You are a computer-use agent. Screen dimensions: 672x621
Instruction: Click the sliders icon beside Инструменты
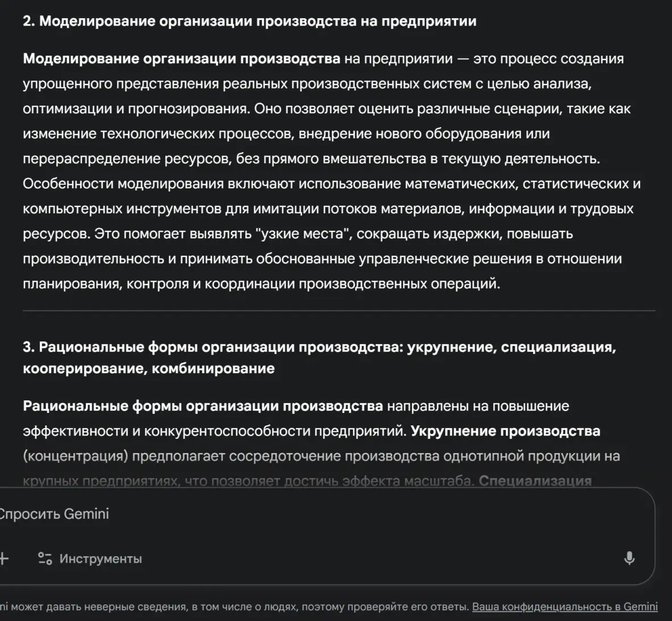tap(45, 559)
